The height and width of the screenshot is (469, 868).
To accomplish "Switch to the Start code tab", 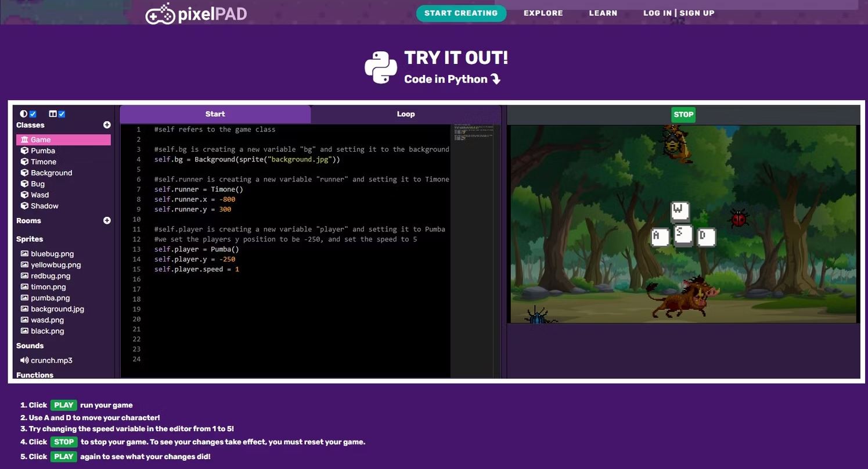I will [215, 114].
